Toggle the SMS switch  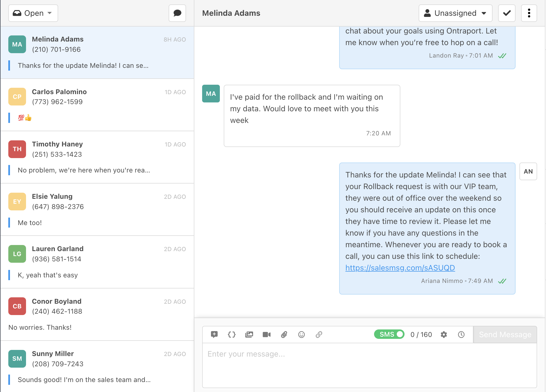tap(389, 334)
